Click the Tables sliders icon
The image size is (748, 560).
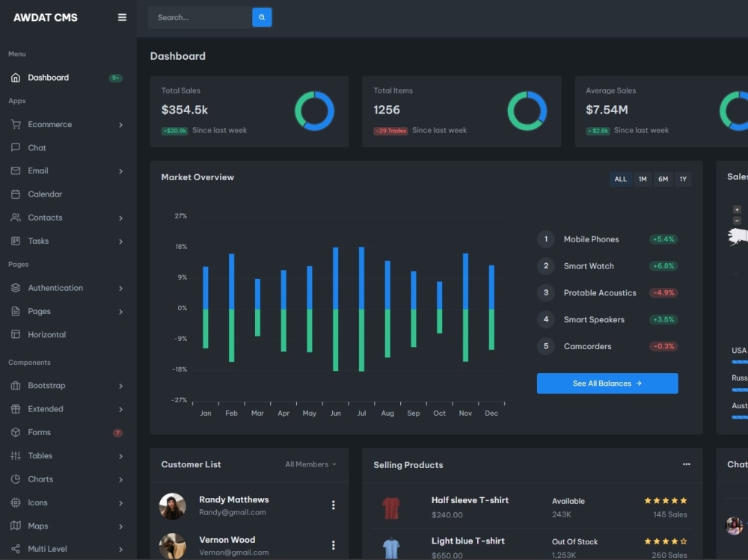(16, 455)
